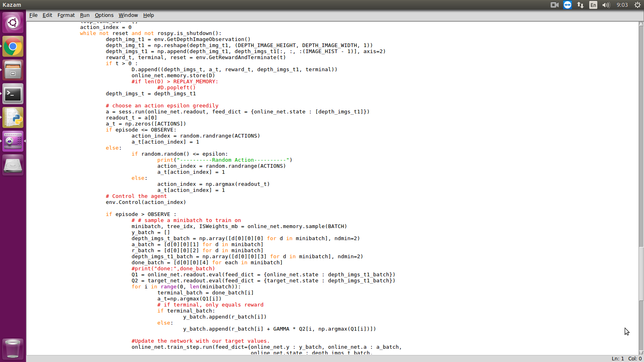Click the scrollbar down arrow
The width and height of the screenshot is (644, 362).
pyautogui.click(x=641, y=352)
